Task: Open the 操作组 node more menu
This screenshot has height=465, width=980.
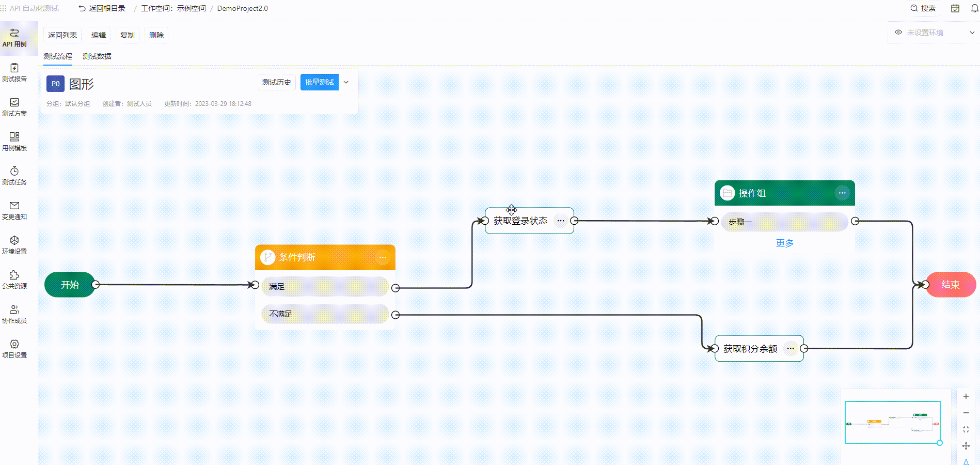Action: click(x=842, y=193)
